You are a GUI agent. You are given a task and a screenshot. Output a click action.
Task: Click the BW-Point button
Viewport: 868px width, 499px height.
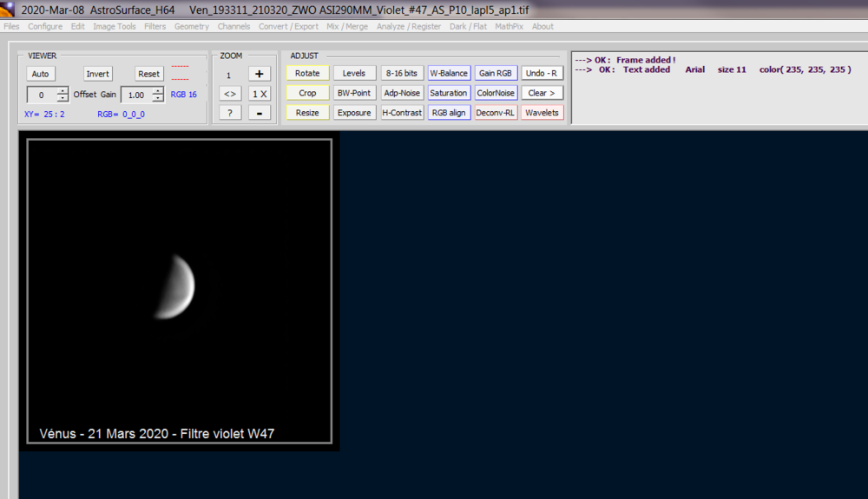coord(354,93)
